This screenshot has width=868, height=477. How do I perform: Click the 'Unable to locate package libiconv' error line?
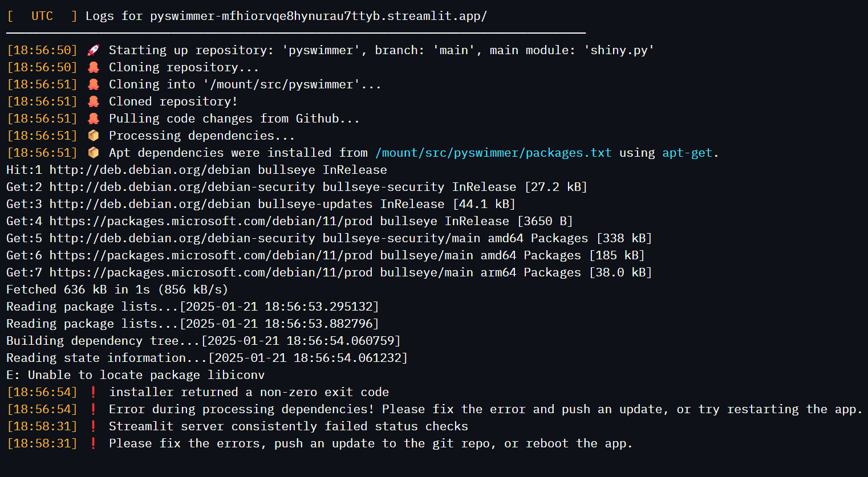(x=136, y=375)
